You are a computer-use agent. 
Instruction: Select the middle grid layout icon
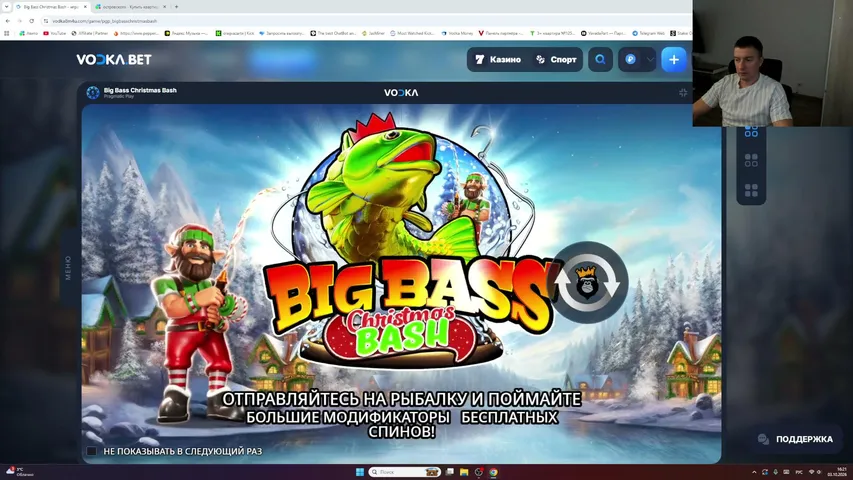click(751, 160)
